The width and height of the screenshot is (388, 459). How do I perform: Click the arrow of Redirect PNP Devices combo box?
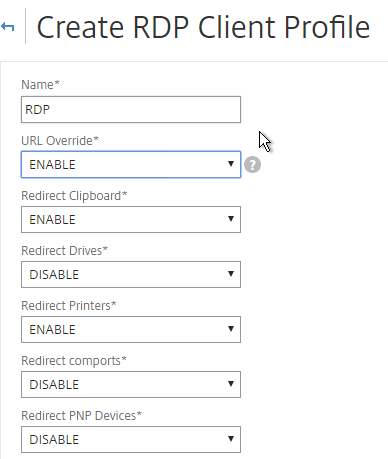point(231,439)
